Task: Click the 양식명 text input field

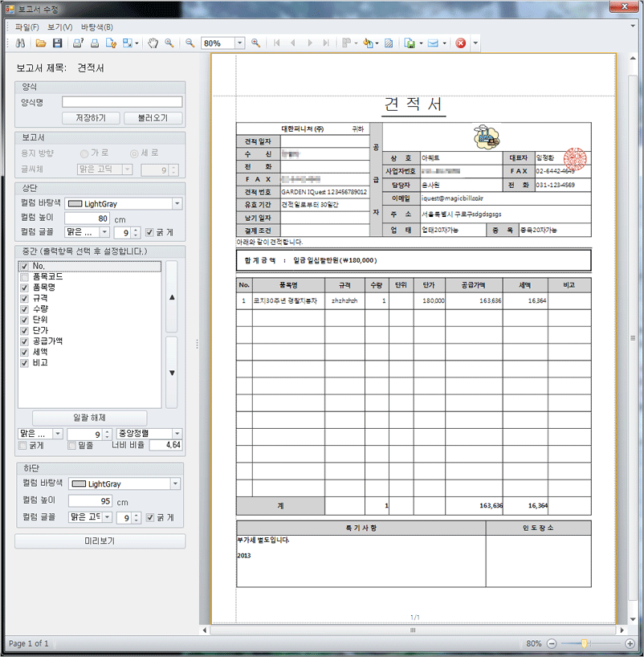Action: [122, 102]
